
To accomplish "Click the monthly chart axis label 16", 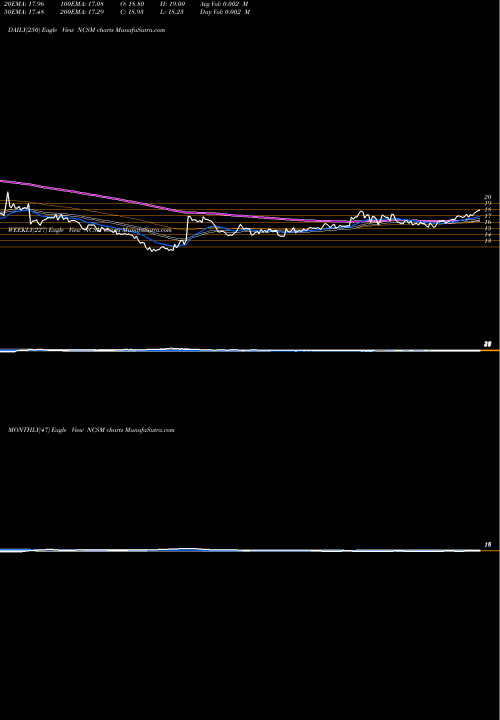I will coord(488,545).
